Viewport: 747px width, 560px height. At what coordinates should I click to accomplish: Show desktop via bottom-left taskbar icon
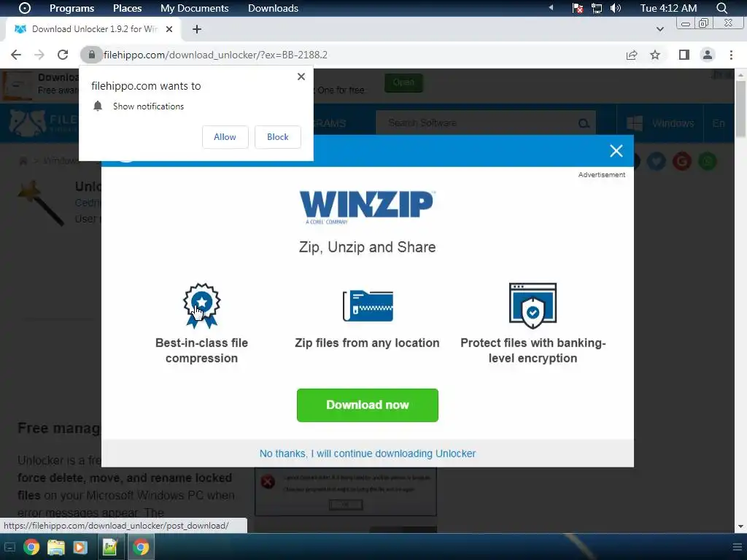[9, 547]
